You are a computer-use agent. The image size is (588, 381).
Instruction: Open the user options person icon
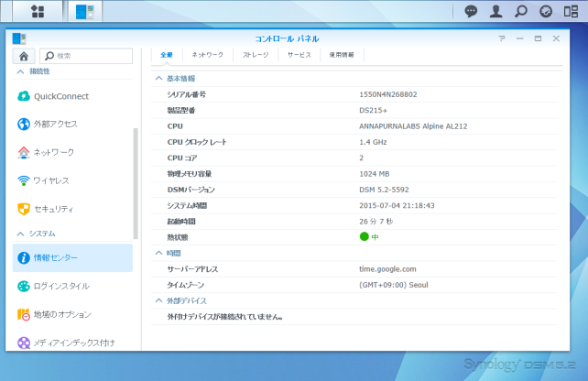coord(495,11)
